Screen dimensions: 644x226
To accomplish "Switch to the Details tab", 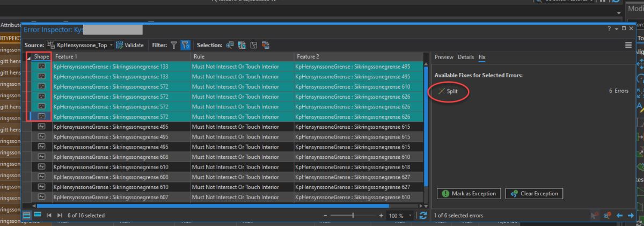I will 466,57.
